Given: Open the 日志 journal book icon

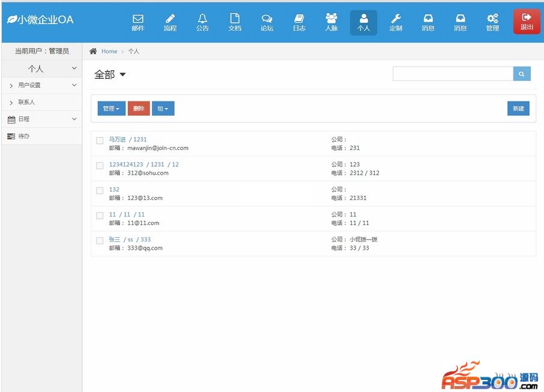Looking at the screenshot, I should click(299, 23).
